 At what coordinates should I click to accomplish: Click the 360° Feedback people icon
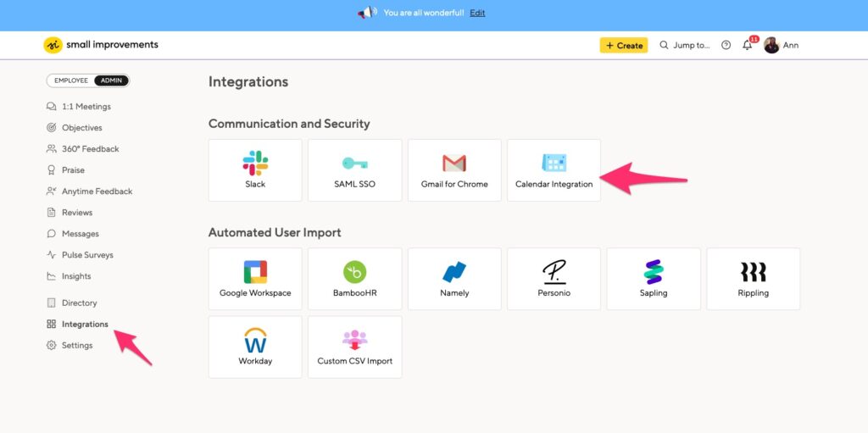pos(52,149)
